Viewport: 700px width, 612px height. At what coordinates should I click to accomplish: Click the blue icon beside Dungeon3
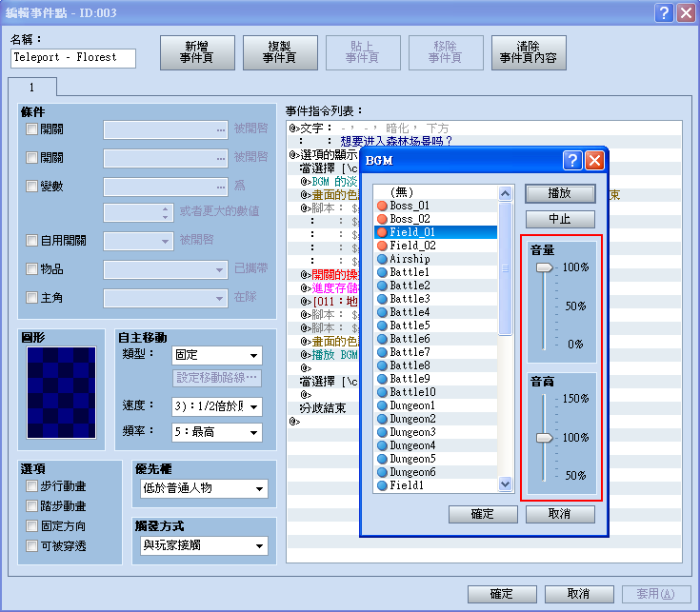tap(382, 432)
